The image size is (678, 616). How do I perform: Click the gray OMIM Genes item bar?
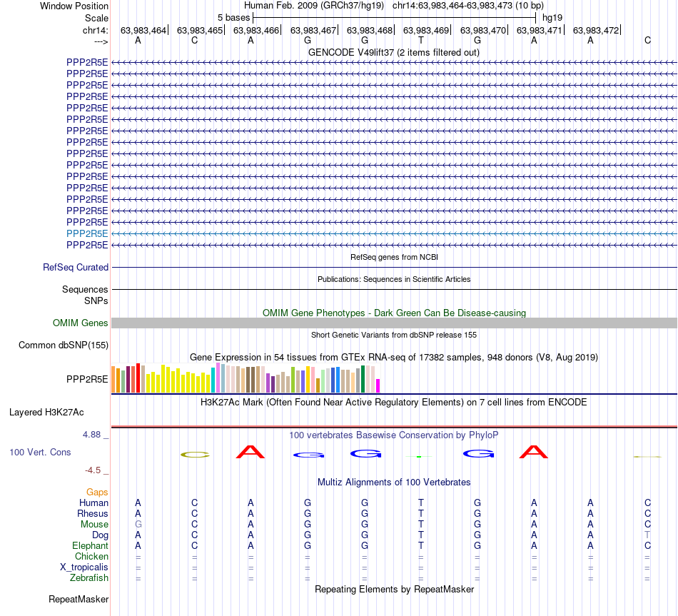point(394,323)
